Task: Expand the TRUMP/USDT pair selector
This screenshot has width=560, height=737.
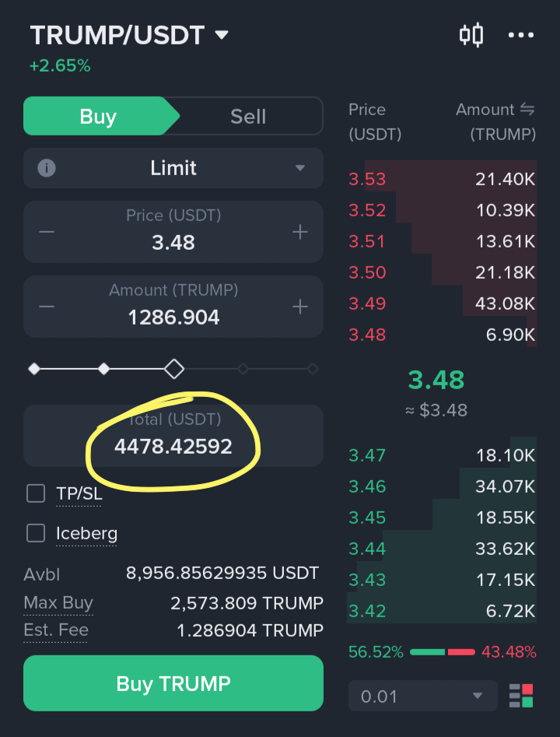Action: point(129,35)
